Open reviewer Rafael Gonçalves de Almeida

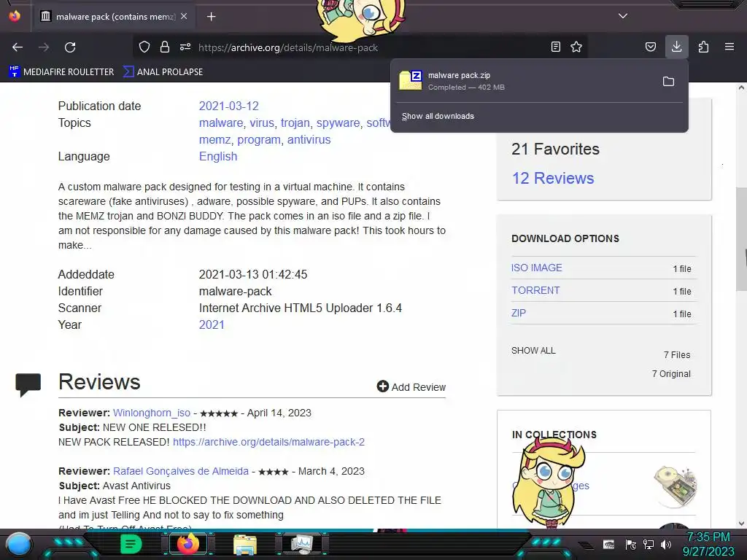181,471
